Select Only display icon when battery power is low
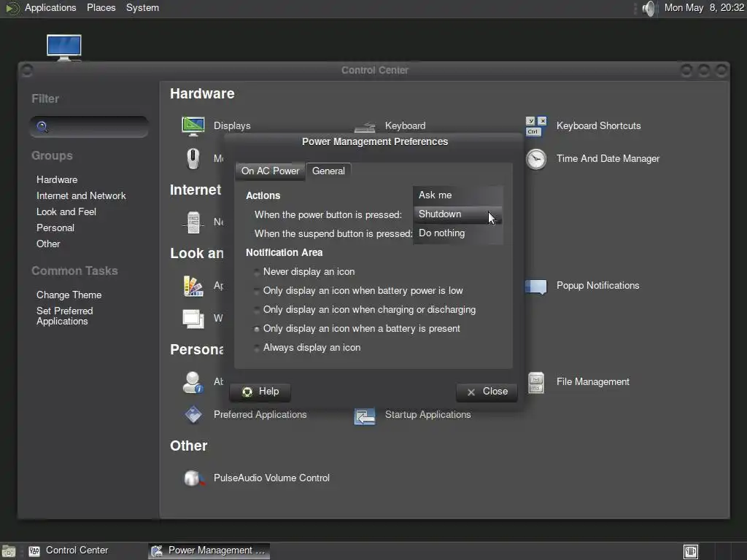Viewport: 747px width, 560px height. pos(359,291)
